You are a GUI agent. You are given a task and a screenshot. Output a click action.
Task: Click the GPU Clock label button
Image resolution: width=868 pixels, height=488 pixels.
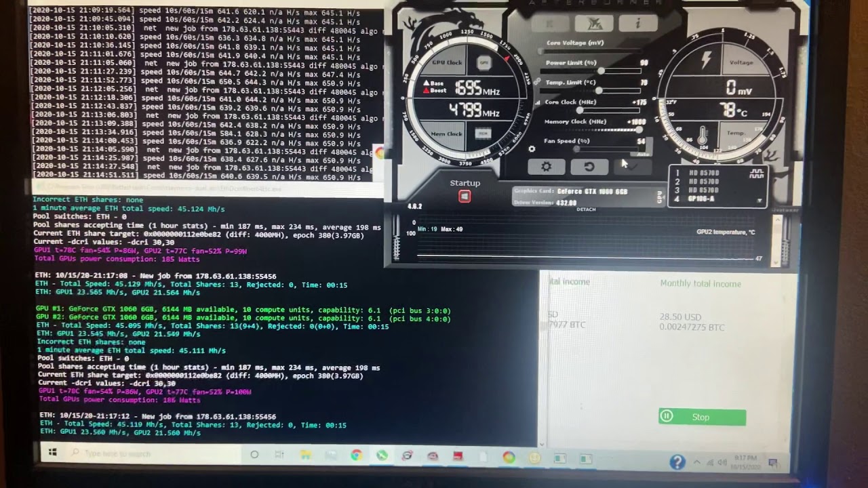447,62
